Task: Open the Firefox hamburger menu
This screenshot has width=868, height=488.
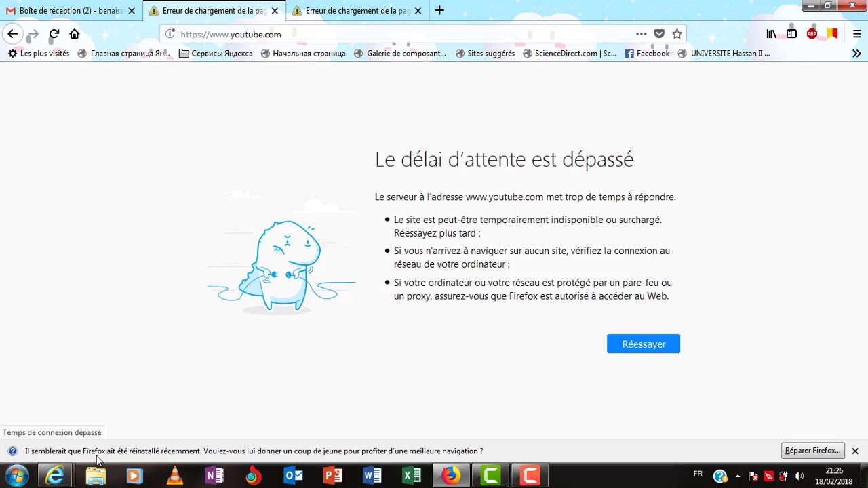Action: pos(856,34)
